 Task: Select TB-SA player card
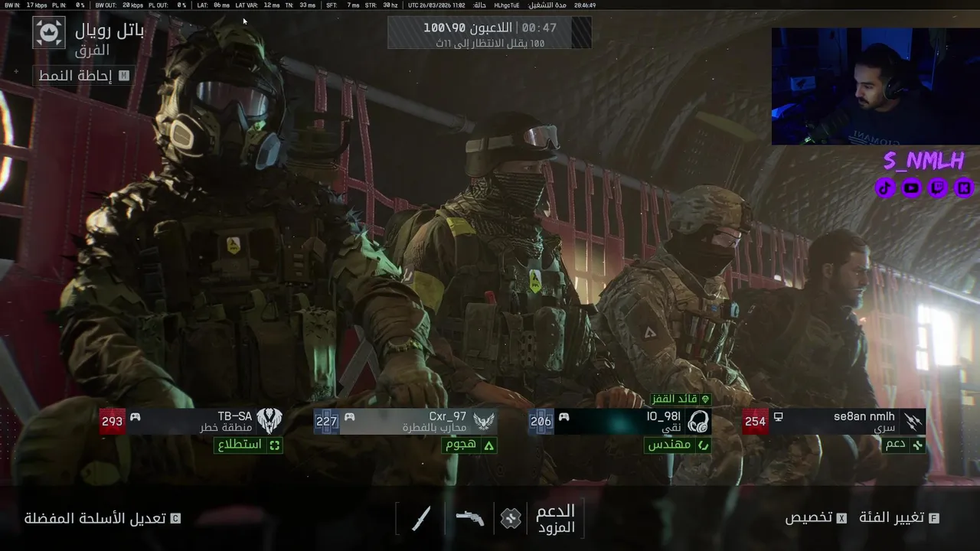coord(191,421)
